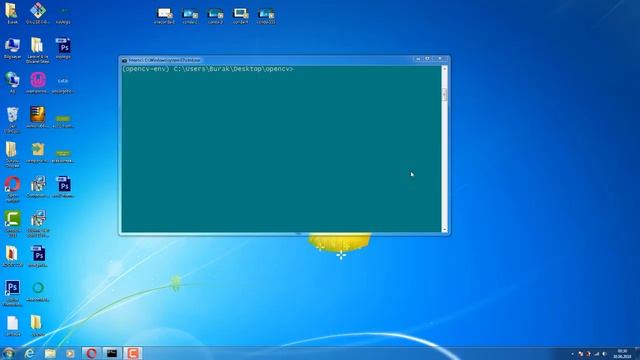Open Windows Explorer folder from taskbar

50,353
